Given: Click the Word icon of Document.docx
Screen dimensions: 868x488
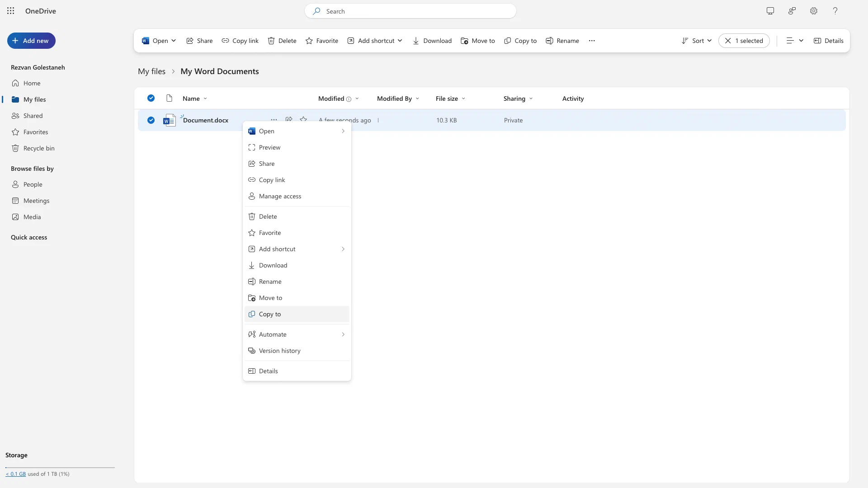Looking at the screenshot, I should click(x=170, y=120).
